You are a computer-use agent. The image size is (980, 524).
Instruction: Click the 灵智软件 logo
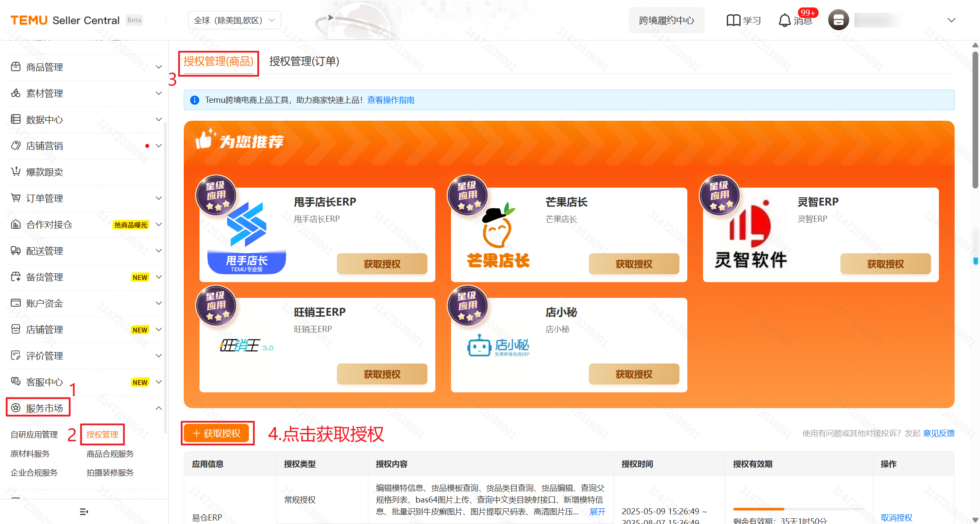[751, 234]
